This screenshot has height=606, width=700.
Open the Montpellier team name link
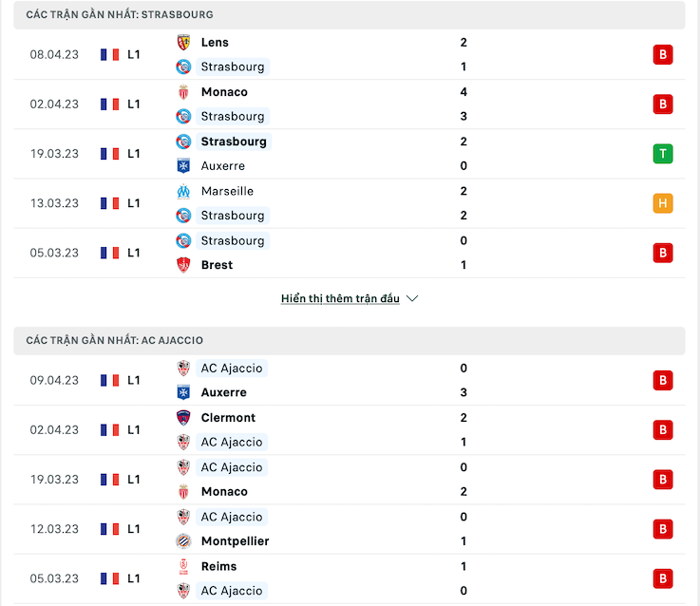(236, 541)
